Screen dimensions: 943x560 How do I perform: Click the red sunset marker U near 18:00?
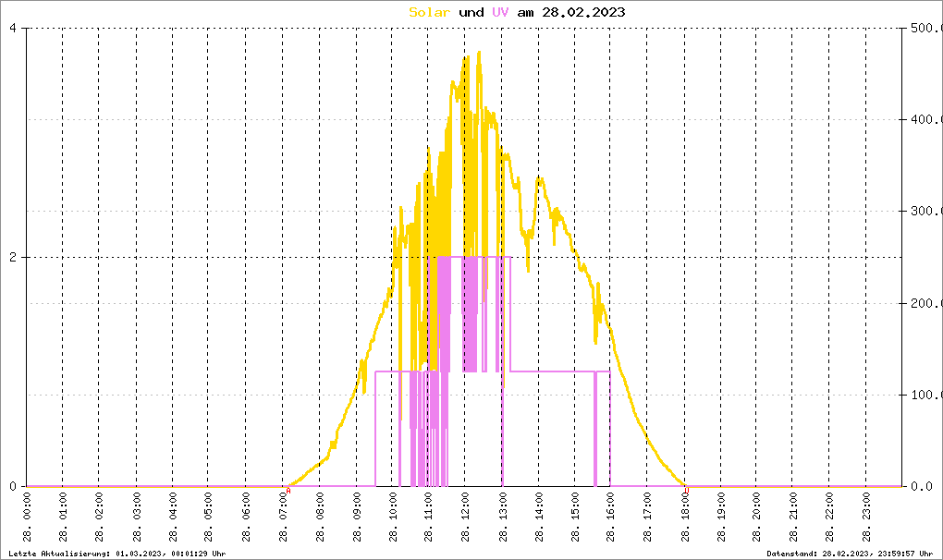coord(687,491)
